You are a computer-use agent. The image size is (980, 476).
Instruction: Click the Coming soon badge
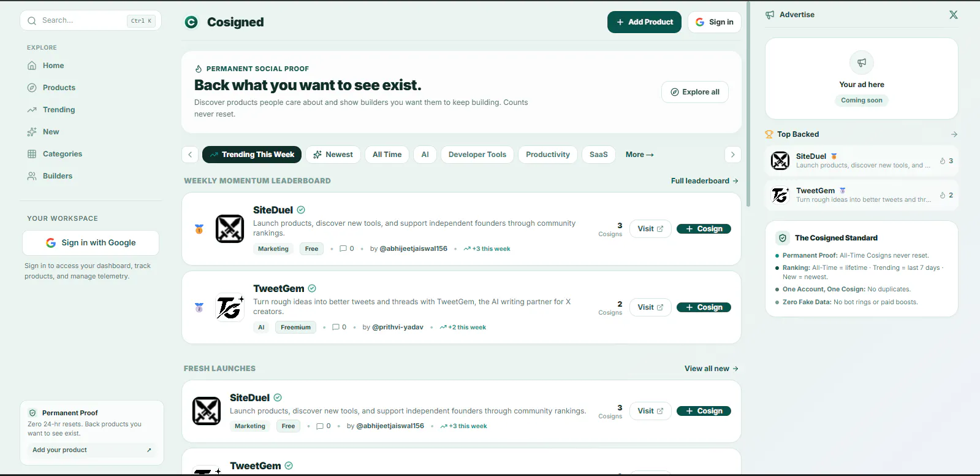click(x=862, y=101)
